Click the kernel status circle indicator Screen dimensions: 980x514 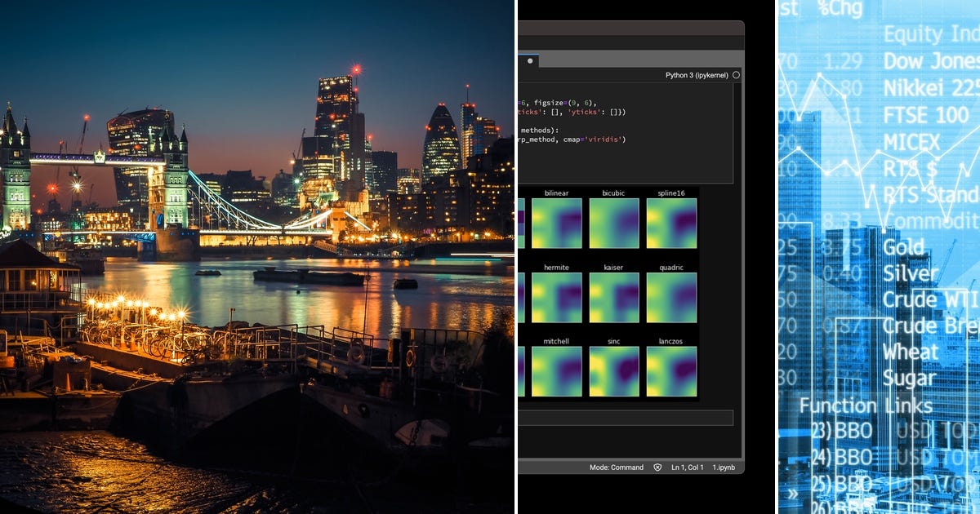736,75
